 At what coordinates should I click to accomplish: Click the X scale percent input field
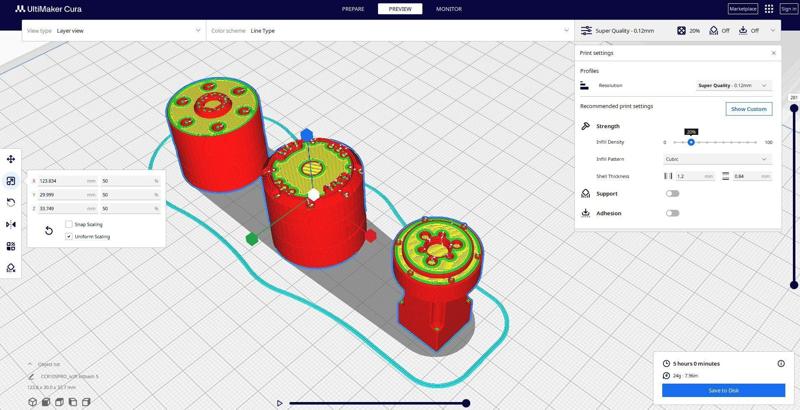pyautogui.click(x=130, y=181)
